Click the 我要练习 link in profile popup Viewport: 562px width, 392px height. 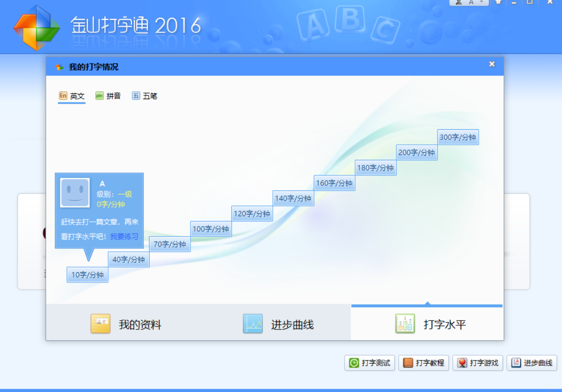(x=124, y=236)
